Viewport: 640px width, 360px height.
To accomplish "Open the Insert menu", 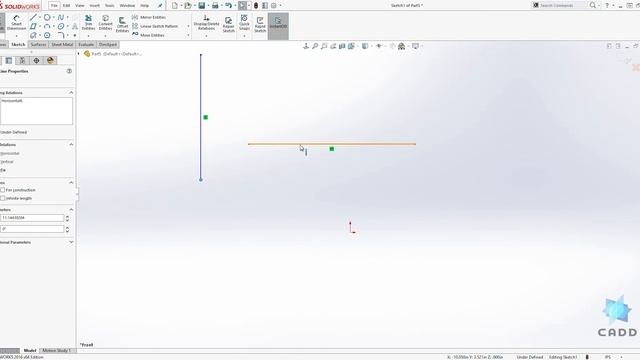I will (x=94, y=5).
